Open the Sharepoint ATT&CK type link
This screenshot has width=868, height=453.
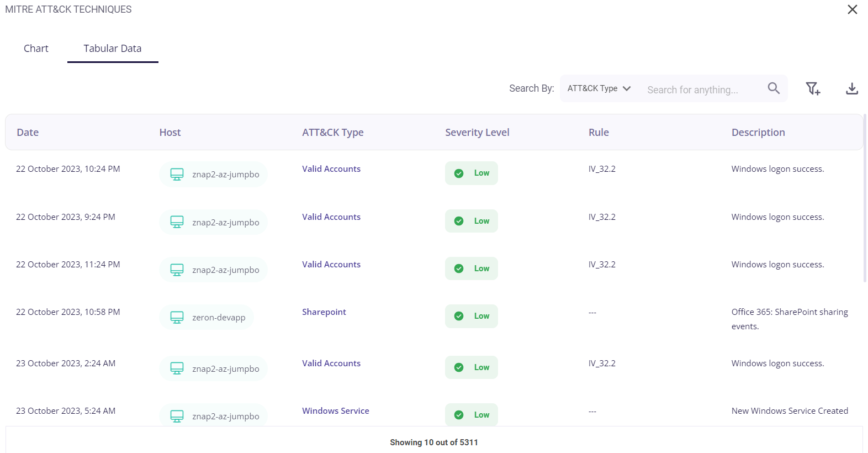click(x=324, y=312)
